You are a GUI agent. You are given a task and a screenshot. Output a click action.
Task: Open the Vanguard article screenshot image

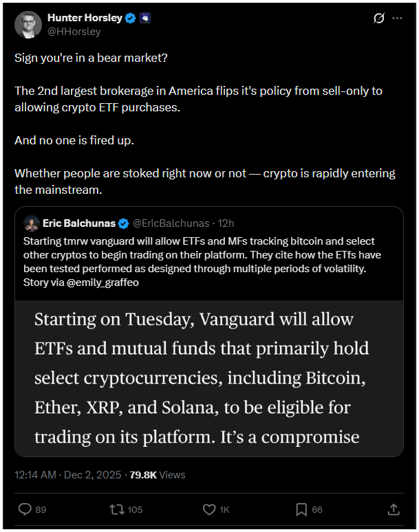(x=209, y=378)
